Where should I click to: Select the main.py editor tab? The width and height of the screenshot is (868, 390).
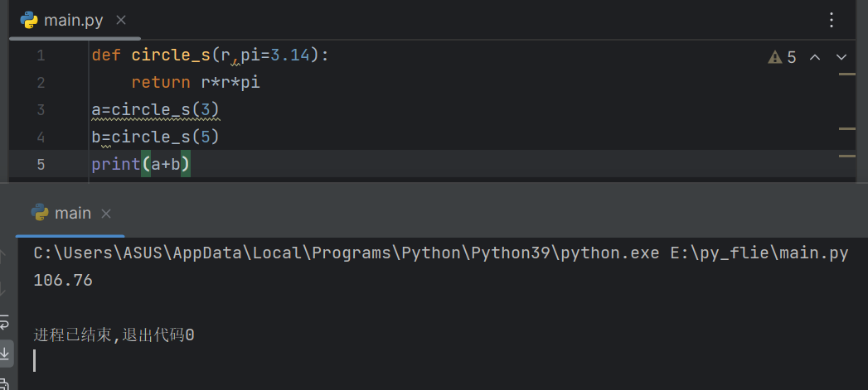click(74, 21)
